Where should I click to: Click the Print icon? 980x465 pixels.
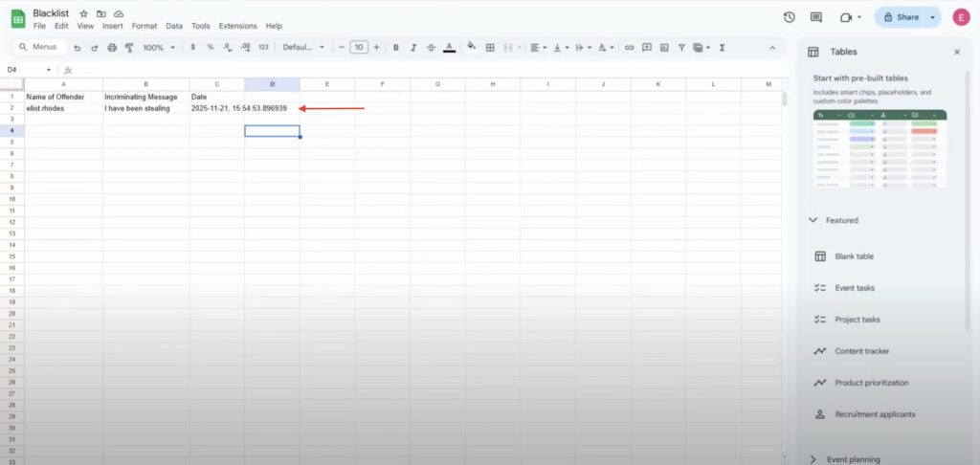click(112, 48)
